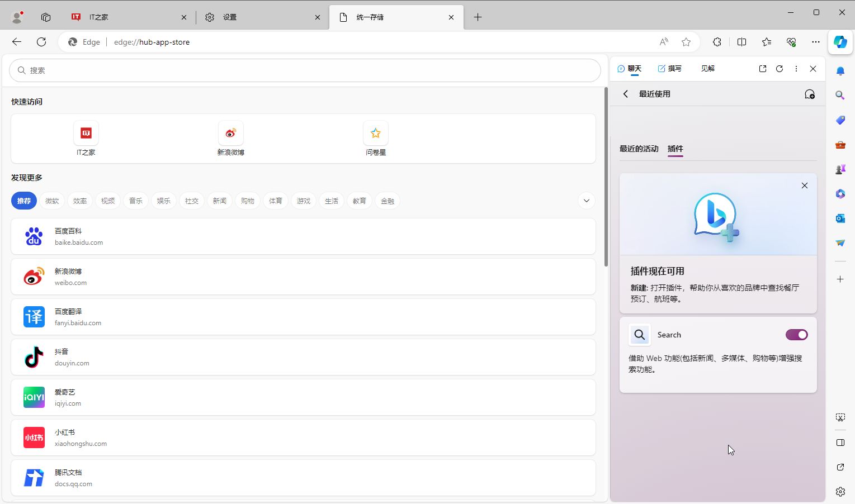Click the page vertical scrollbar
This screenshot has width=855, height=504.
(606, 177)
